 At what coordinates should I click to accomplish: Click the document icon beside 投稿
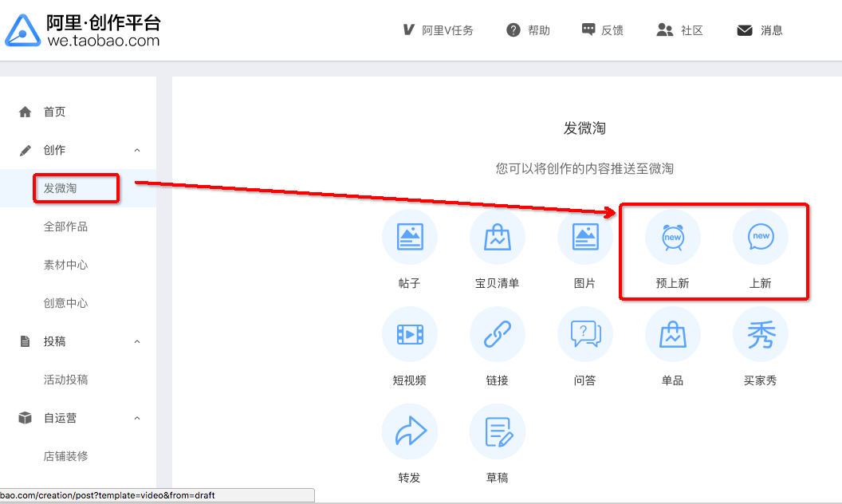(x=25, y=341)
